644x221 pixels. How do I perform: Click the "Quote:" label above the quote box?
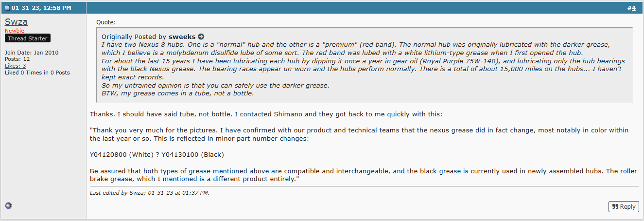tap(106, 22)
